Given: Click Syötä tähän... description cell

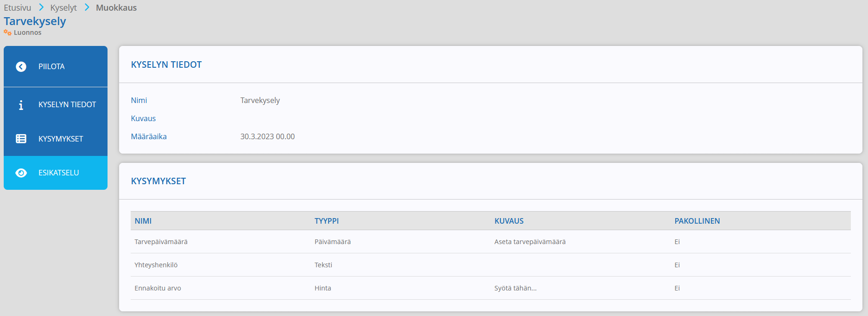Looking at the screenshot, I should (515, 288).
